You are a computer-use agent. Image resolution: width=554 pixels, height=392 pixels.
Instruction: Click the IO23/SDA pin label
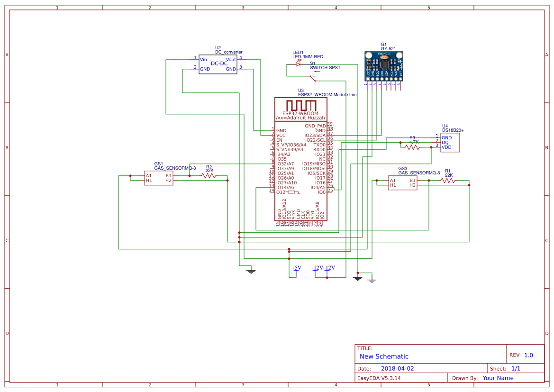click(x=315, y=136)
